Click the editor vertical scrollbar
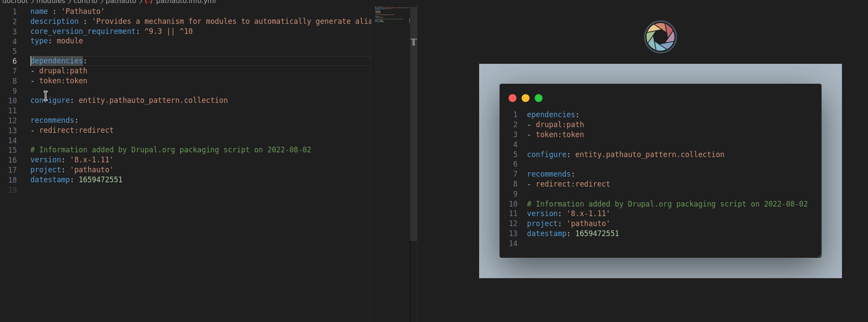Viewport: 868px width, 322px height. click(414, 124)
